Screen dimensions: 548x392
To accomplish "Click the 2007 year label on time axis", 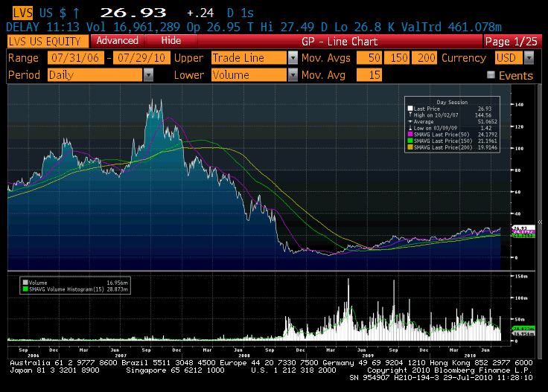I will pyautogui.click(x=121, y=356).
